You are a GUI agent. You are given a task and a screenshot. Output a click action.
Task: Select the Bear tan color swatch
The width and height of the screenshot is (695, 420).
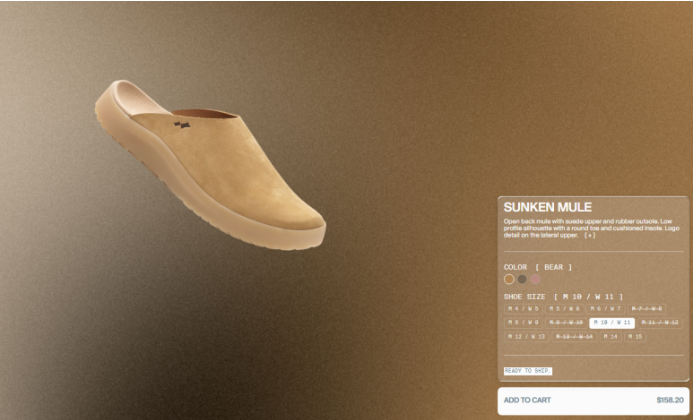[509, 280]
